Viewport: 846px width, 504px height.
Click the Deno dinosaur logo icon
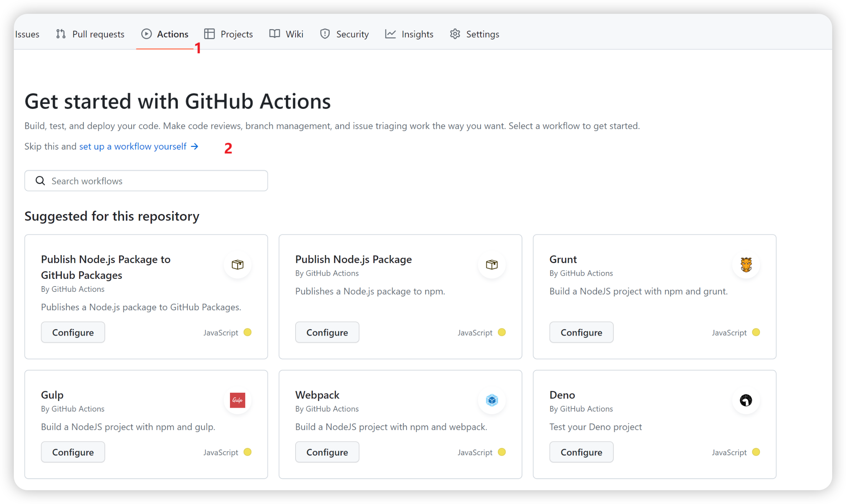[746, 400]
